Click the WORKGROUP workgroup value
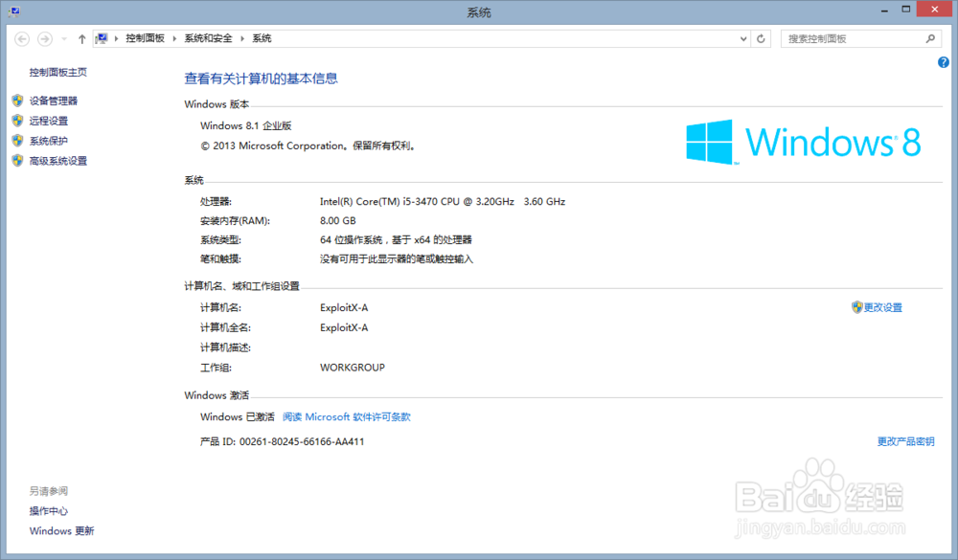The image size is (958, 560). pyautogui.click(x=353, y=368)
